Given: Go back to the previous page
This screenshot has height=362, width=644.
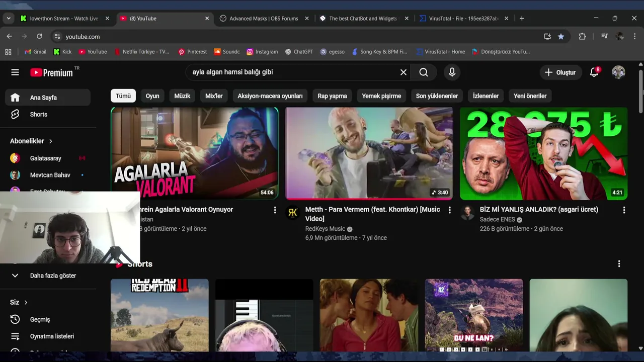Looking at the screenshot, I should pos(9,37).
